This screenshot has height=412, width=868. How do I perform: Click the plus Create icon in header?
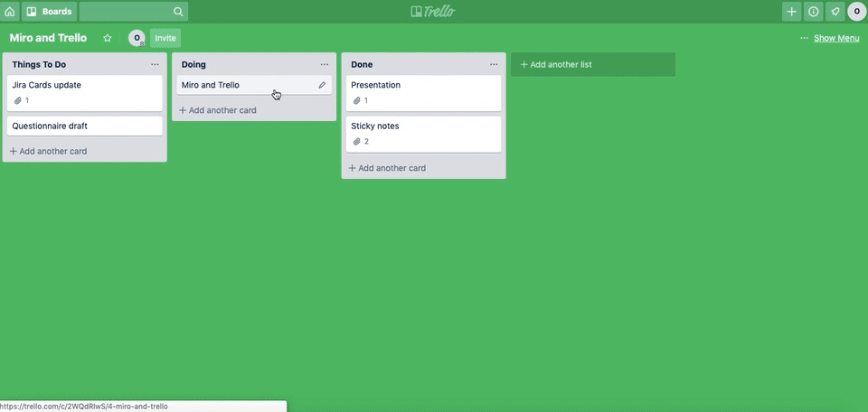791,12
